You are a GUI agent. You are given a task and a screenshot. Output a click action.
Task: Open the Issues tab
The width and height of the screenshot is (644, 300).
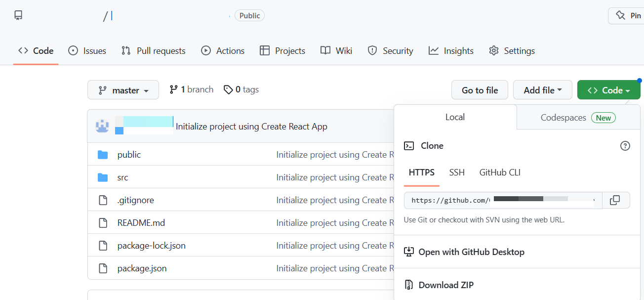click(87, 50)
